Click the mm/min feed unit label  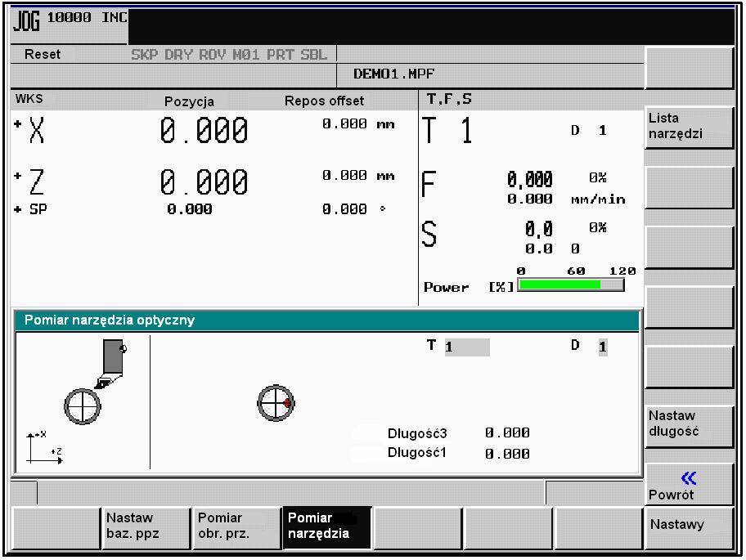pyautogui.click(x=598, y=199)
